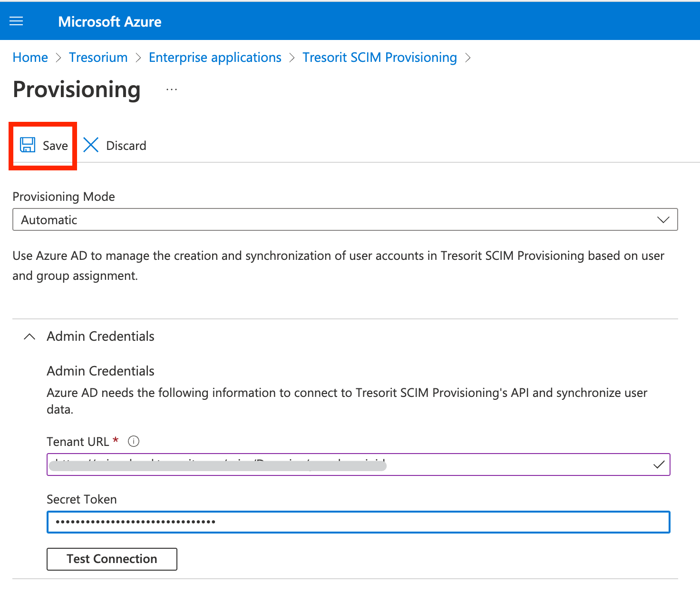Click the Tenant URL label

[x=78, y=442]
